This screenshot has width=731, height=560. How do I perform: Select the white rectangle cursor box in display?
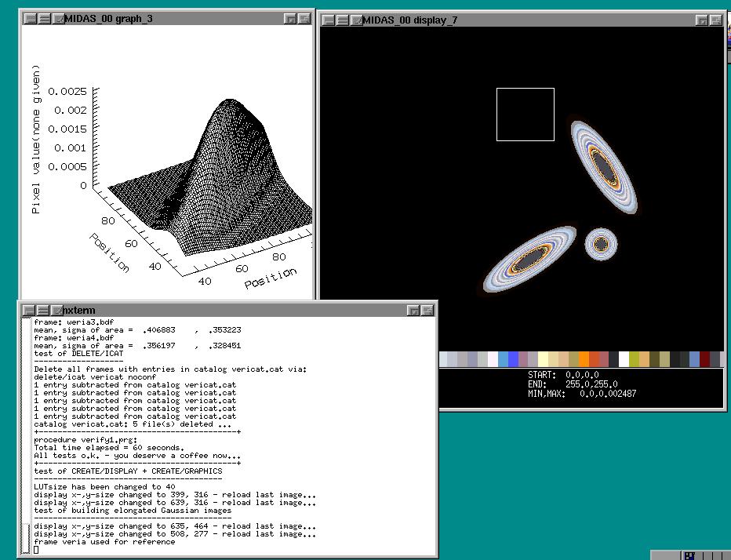[x=525, y=115]
